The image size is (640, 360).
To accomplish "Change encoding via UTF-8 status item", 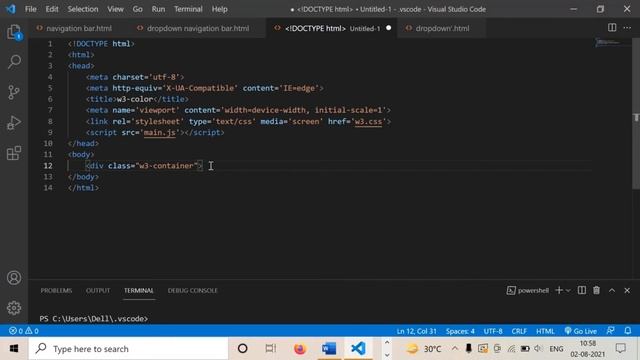I will tap(493, 331).
